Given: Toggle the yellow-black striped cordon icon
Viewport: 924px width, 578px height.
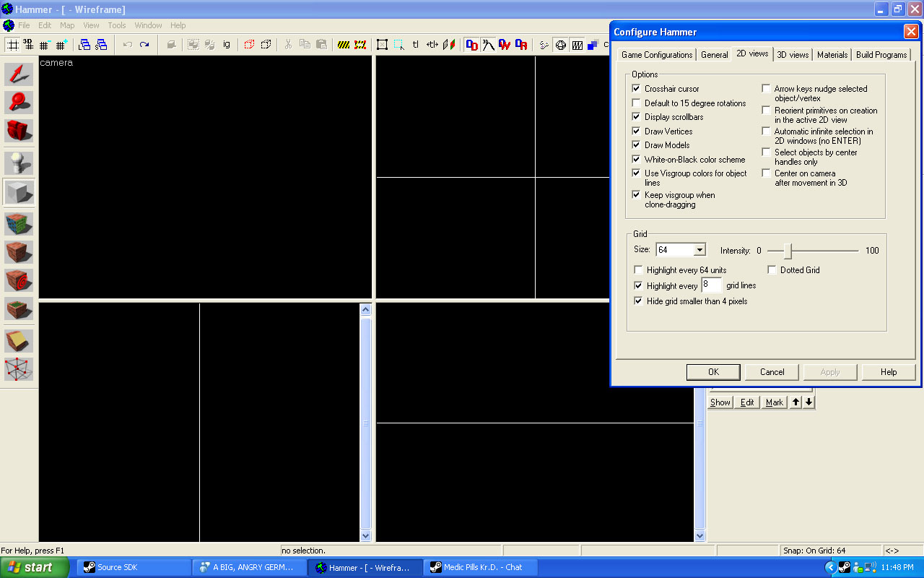Looking at the screenshot, I should coord(344,45).
